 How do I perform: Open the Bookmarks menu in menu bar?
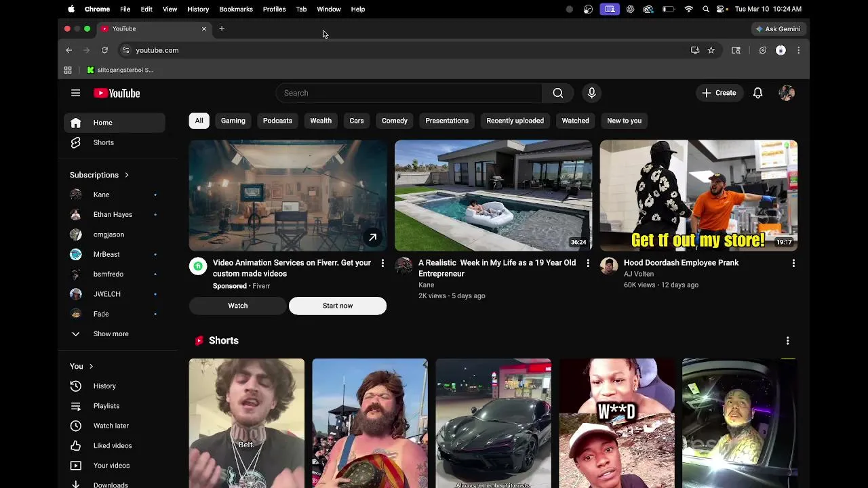point(236,9)
